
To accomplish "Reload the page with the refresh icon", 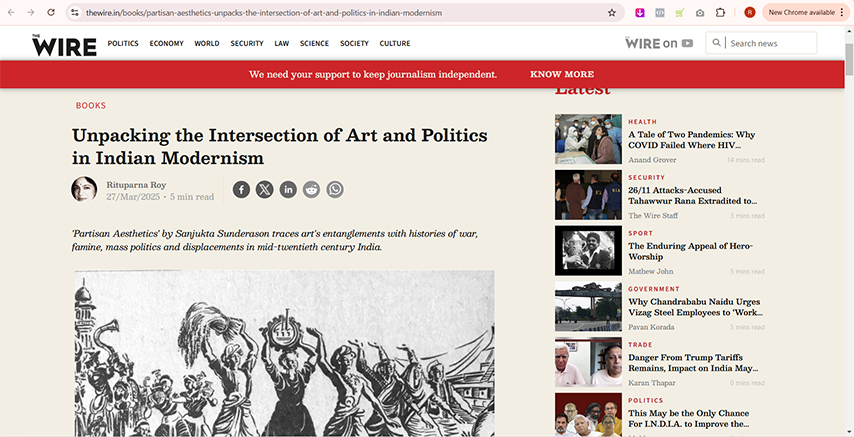I will click(51, 12).
